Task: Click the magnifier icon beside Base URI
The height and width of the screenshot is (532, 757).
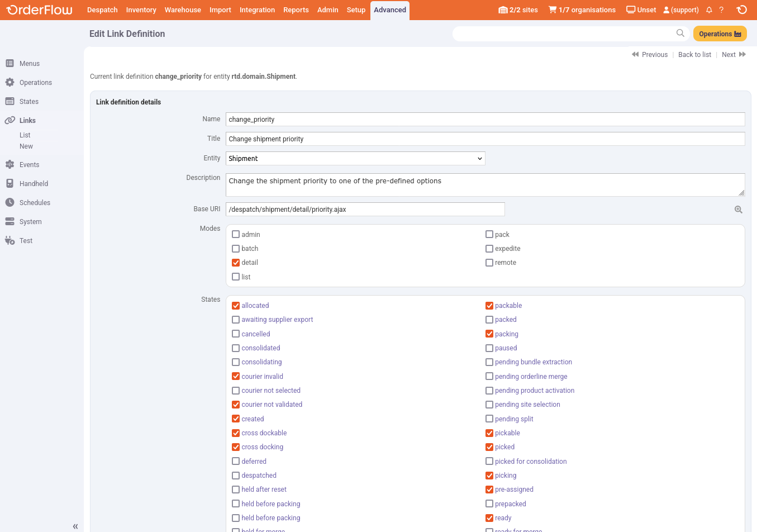Action: pyautogui.click(x=738, y=210)
